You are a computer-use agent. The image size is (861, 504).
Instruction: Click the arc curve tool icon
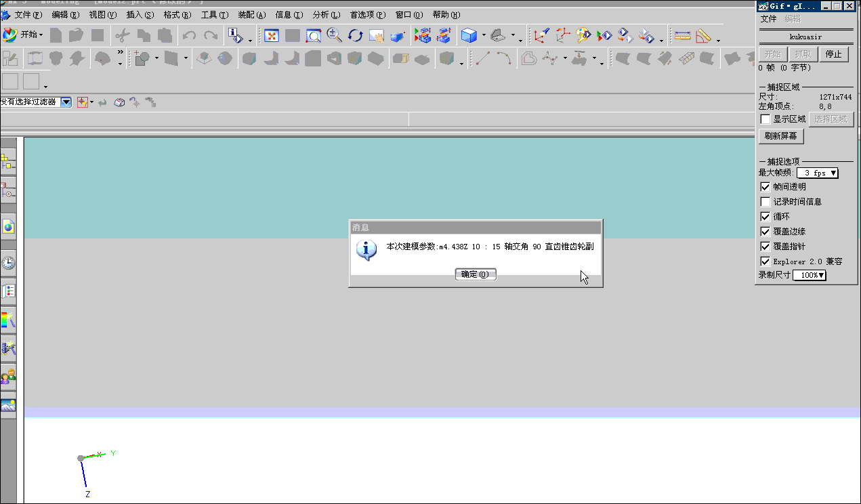click(503, 59)
